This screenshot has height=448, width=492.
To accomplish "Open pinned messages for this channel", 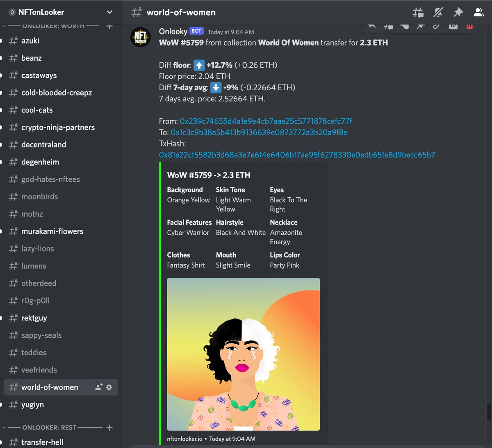I will pyautogui.click(x=458, y=12).
